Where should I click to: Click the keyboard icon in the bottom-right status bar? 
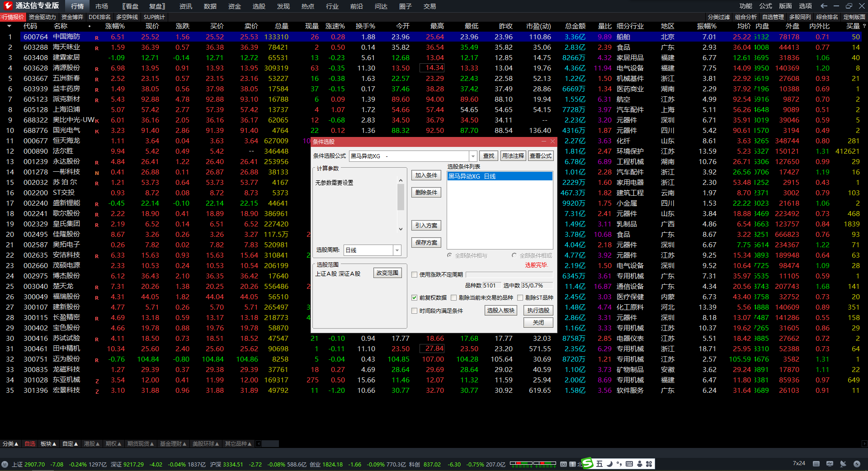click(816, 464)
